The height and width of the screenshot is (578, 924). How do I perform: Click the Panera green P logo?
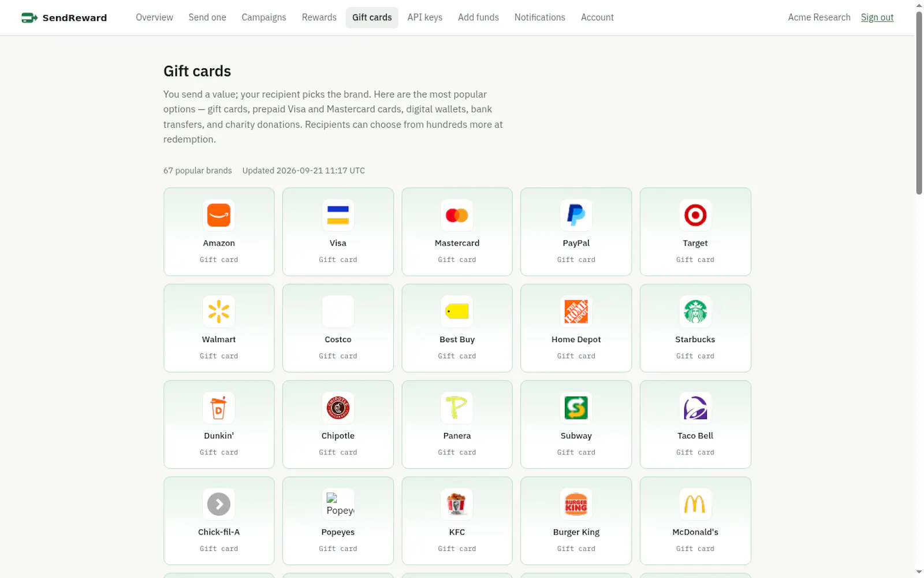457,408
